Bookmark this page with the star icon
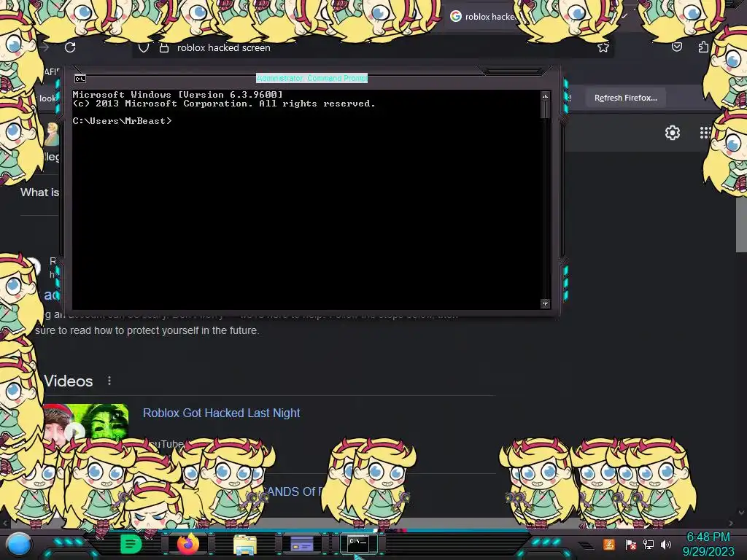747x560 pixels. [603, 47]
